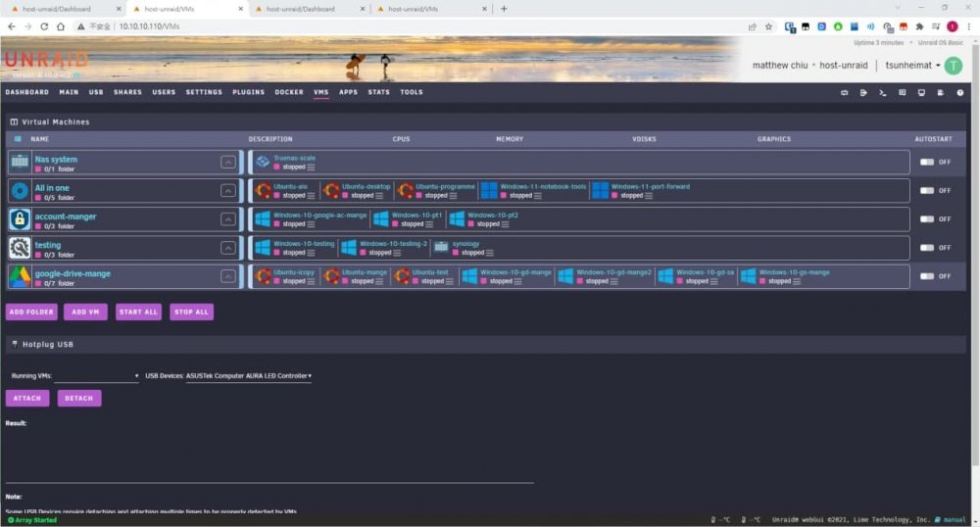Click the Windows-10-google-ac-mange VM icon
The image size is (980, 527).
tap(263, 219)
